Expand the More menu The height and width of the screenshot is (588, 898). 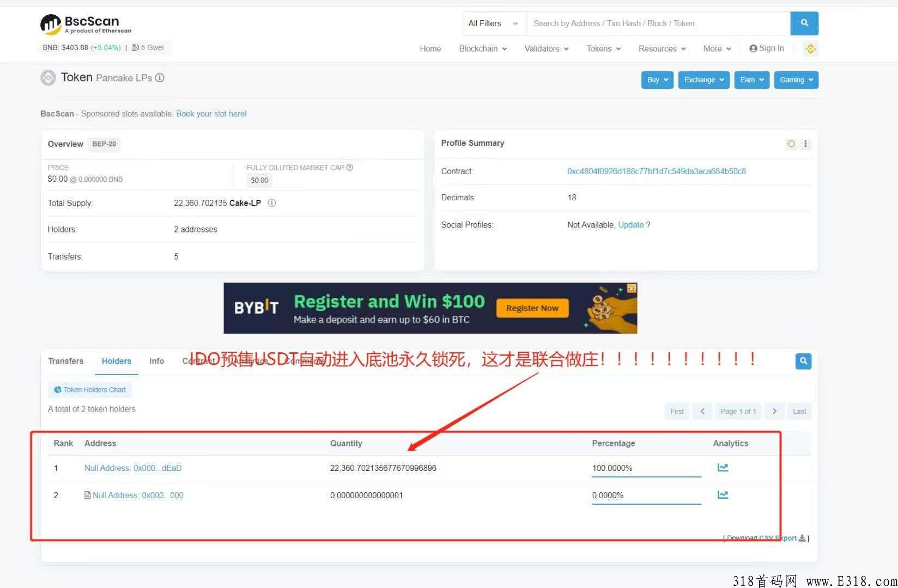pos(717,48)
